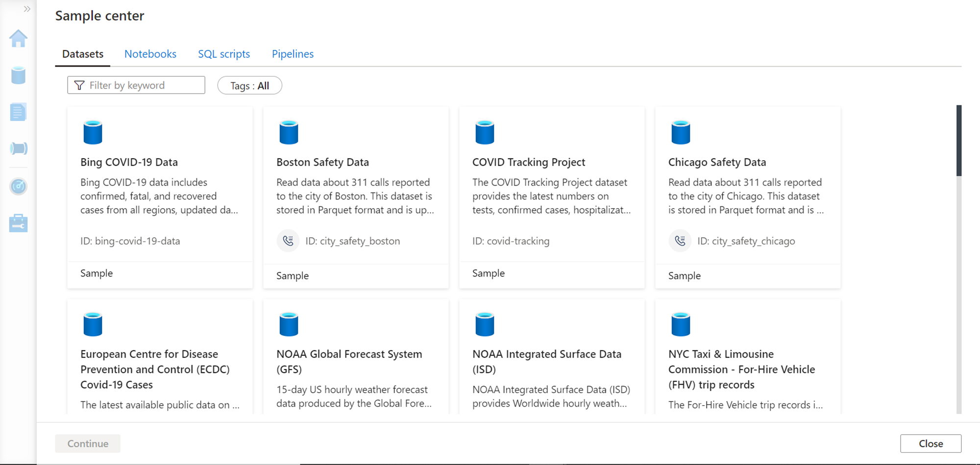Viewport: 980px width, 465px height.
Task: Click the vertical scrollbar thumb
Action: [959, 141]
